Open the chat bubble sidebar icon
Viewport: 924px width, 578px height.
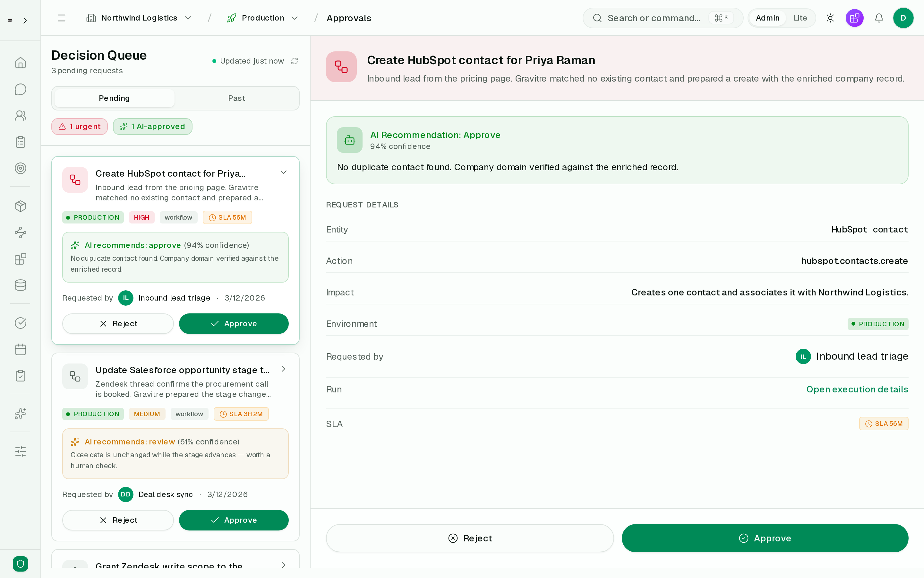point(20,89)
